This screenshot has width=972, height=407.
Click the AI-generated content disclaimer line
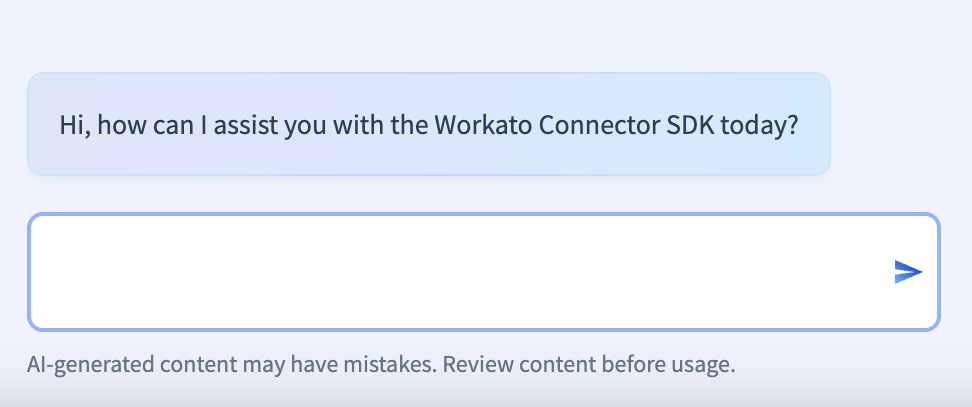pos(381,365)
